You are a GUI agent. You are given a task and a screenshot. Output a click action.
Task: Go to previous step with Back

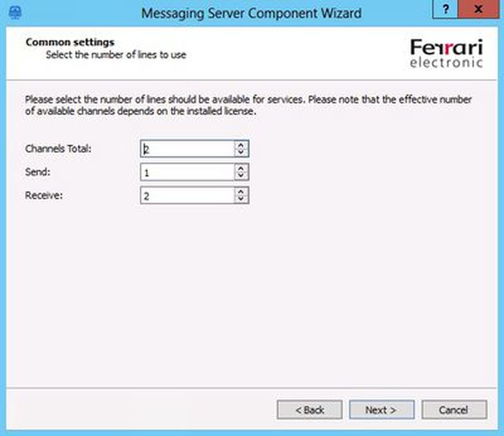tap(309, 410)
